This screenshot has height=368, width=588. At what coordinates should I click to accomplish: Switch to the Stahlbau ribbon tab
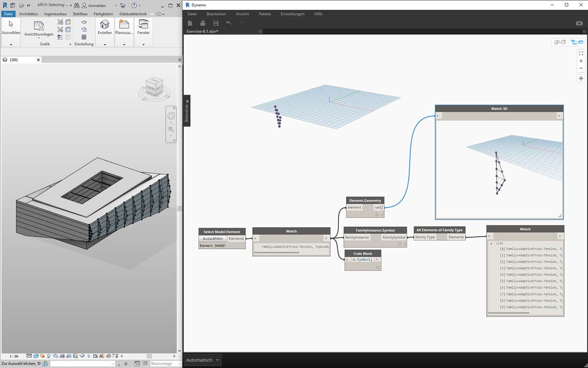coord(80,14)
